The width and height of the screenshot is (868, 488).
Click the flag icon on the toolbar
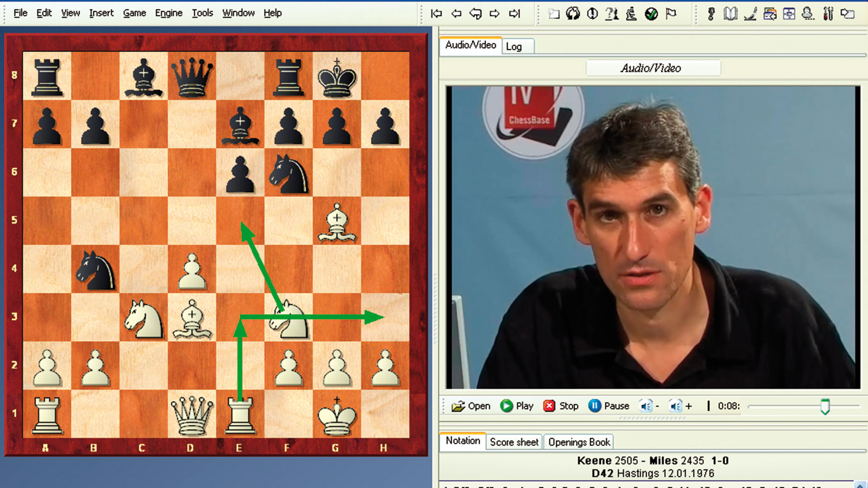tap(670, 14)
